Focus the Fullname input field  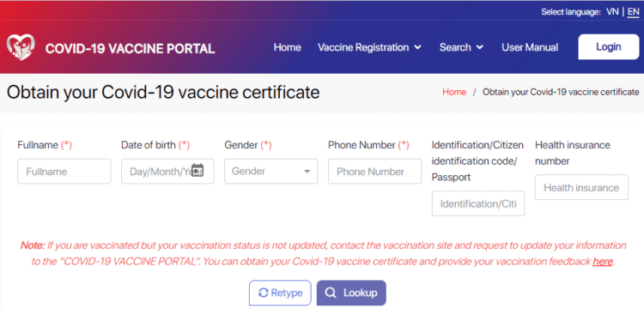click(x=64, y=171)
